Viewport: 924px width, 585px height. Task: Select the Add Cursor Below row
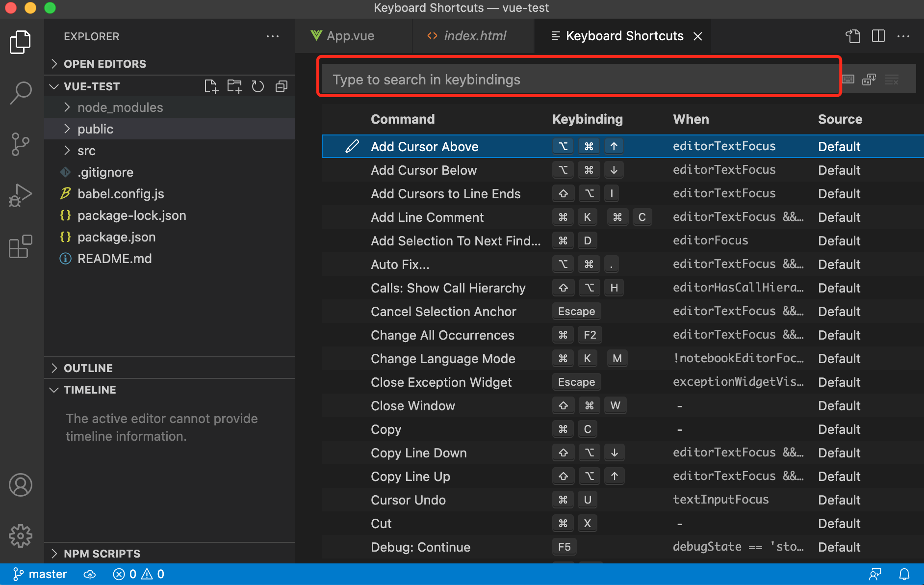click(623, 170)
